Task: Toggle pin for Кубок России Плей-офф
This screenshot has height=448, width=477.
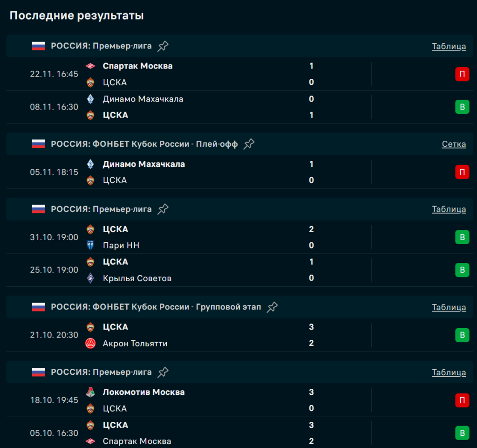Action: pos(249,144)
